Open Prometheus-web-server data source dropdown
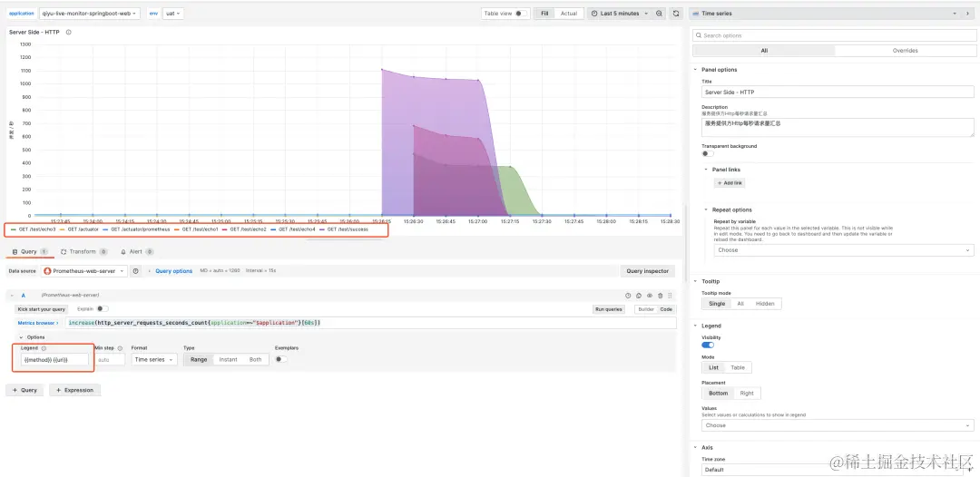Viewport: 980px width, 477px height. [83, 271]
